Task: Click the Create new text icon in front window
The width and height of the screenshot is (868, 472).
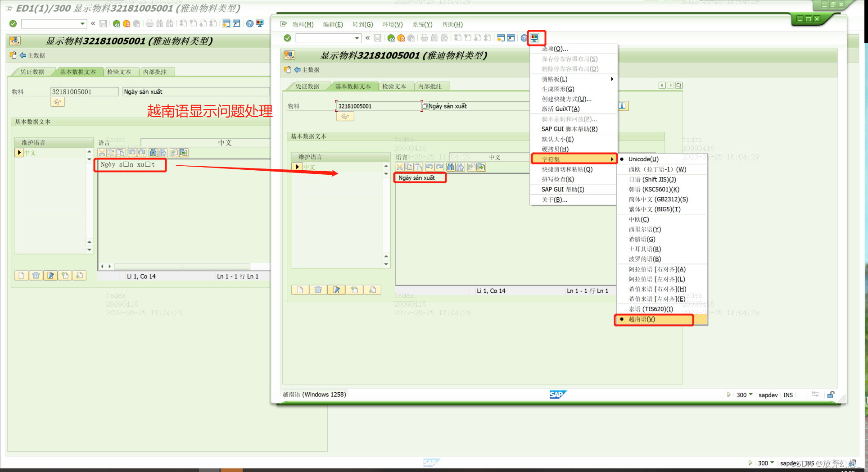Action: (x=300, y=290)
